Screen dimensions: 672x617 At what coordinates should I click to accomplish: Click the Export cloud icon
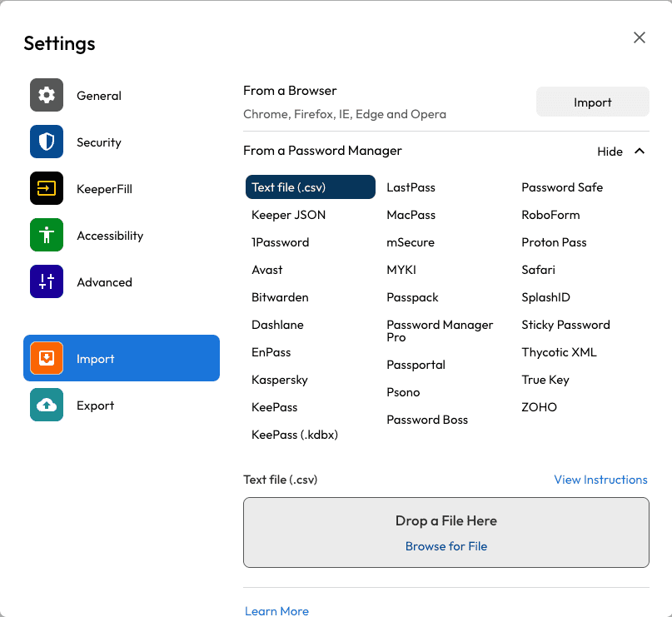(x=46, y=405)
